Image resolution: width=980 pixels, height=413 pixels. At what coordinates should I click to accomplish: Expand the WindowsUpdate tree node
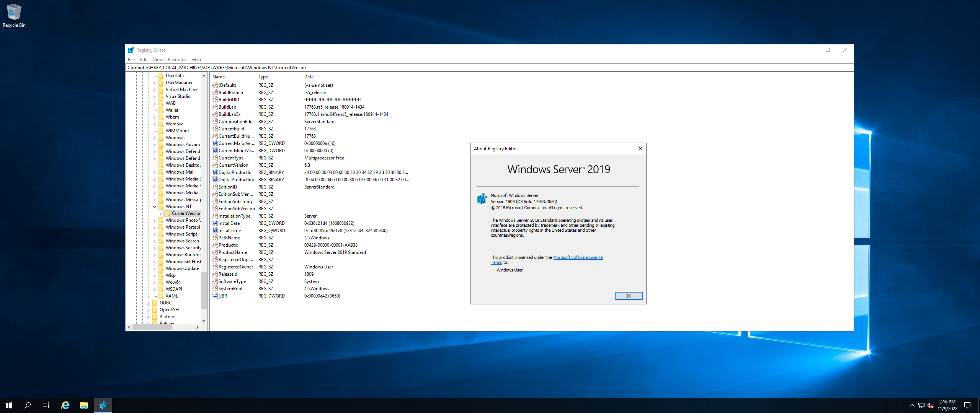pos(155,268)
